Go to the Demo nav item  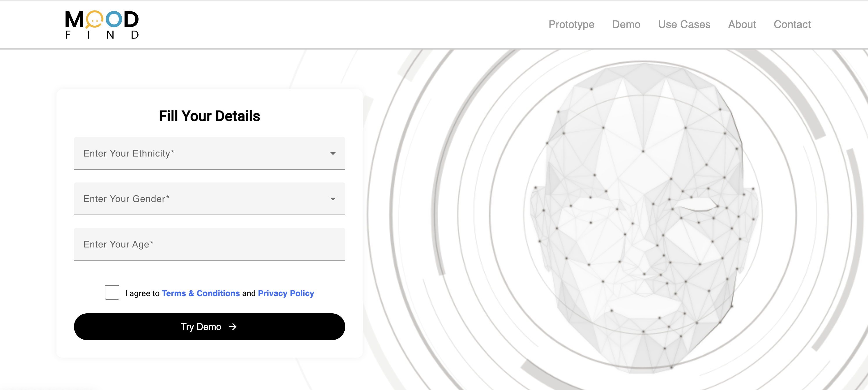coord(626,24)
